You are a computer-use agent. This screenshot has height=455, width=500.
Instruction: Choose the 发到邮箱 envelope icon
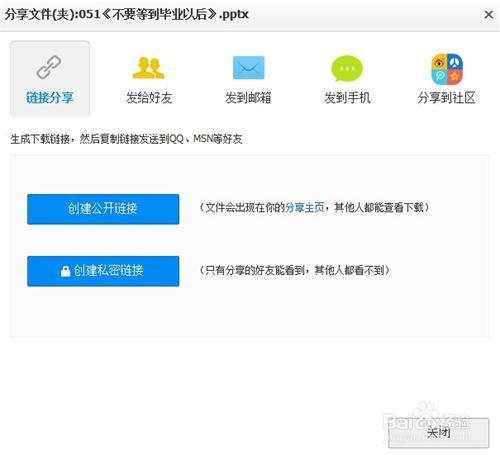[248, 68]
